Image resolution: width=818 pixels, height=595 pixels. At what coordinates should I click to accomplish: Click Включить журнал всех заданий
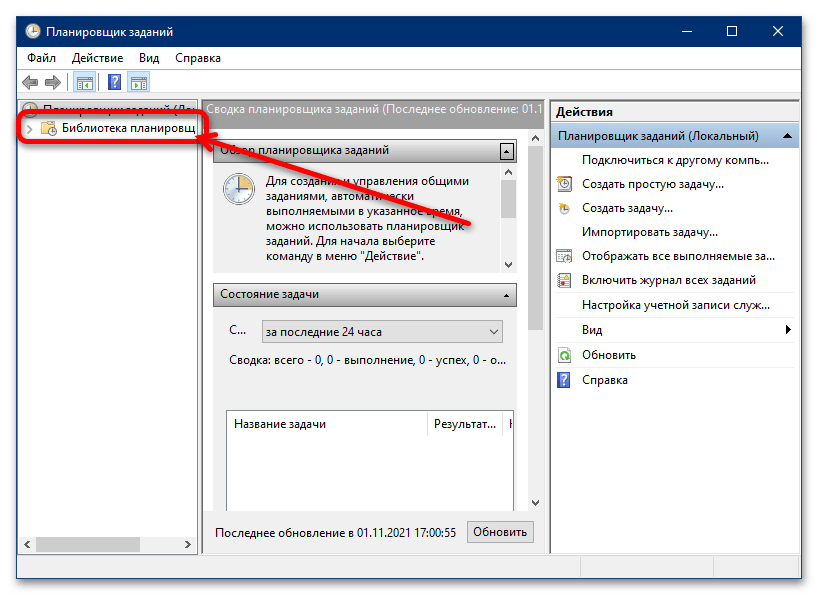(x=668, y=280)
